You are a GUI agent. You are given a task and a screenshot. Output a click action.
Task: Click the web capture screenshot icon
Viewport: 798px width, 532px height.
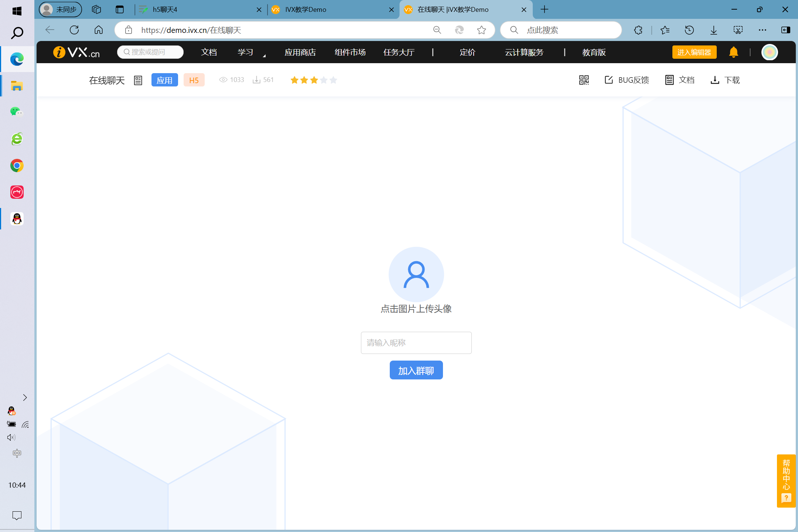tap(738, 30)
